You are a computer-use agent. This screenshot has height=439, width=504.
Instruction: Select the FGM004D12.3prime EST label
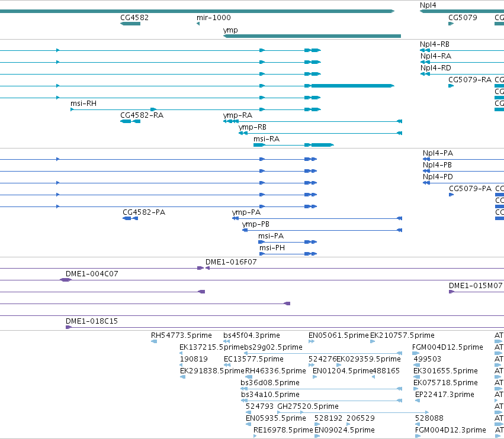pos(451,430)
